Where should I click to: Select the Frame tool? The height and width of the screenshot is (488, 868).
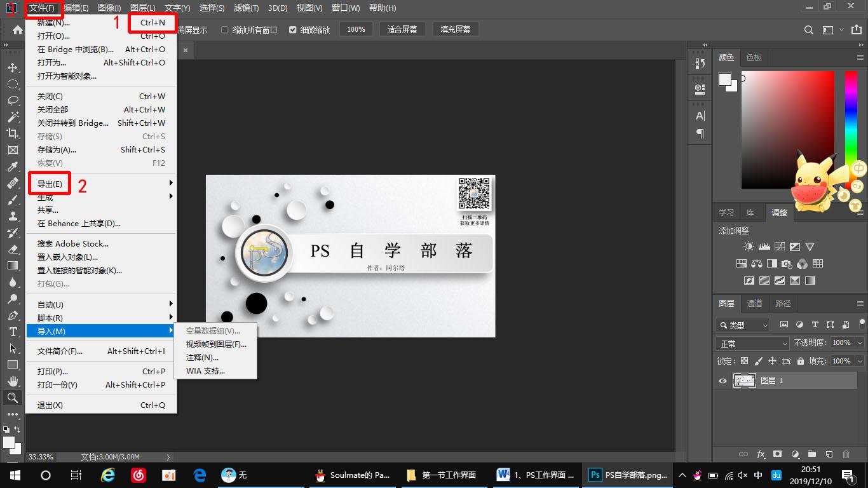coord(12,150)
